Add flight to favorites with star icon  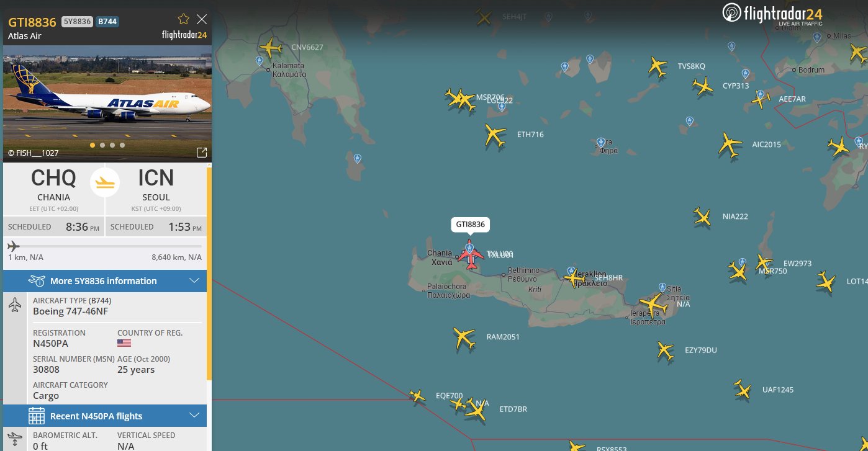point(183,19)
